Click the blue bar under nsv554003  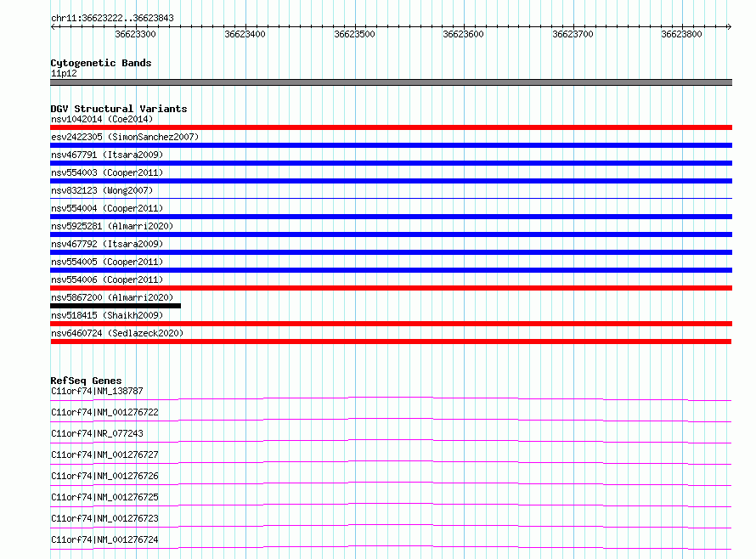point(391,181)
